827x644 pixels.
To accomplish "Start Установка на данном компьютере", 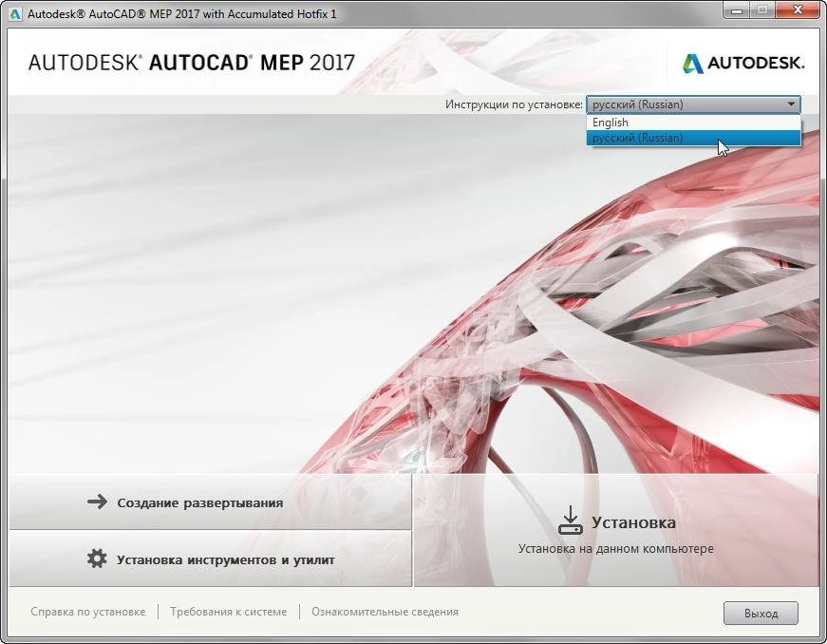I will [x=616, y=530].
